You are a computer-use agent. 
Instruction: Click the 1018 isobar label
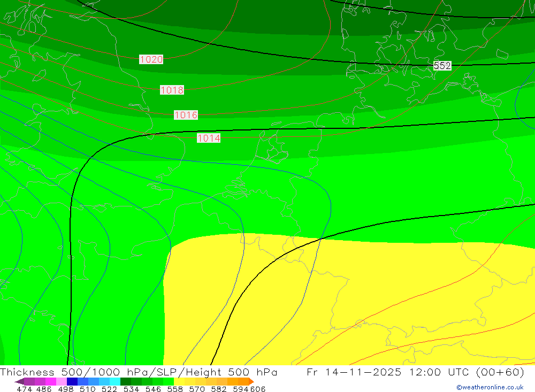172,90
